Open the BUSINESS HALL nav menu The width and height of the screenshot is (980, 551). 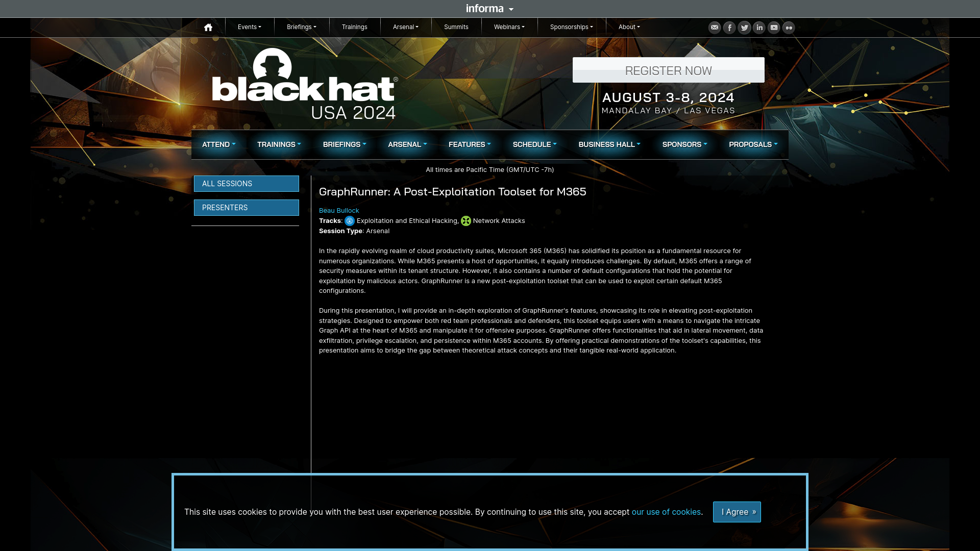pos(609,144)
